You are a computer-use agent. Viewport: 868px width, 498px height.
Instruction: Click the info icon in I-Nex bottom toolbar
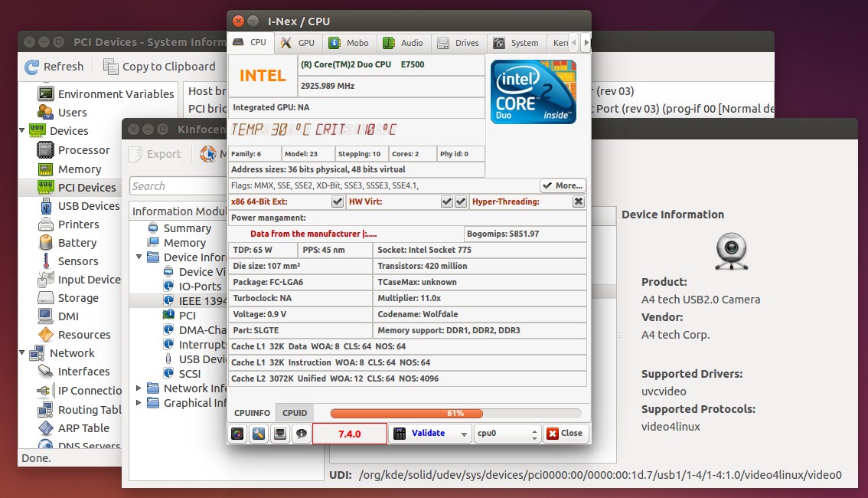point(301,433)
